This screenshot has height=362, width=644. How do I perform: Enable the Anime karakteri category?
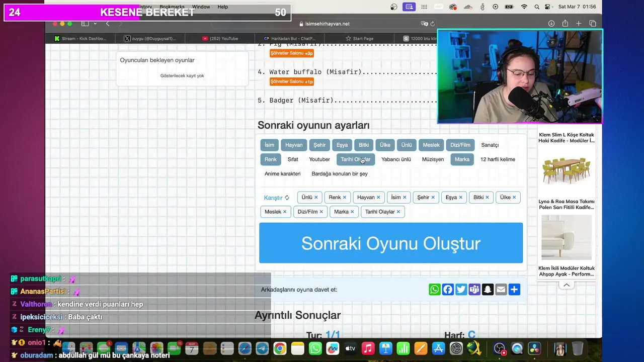pos(282,174)
